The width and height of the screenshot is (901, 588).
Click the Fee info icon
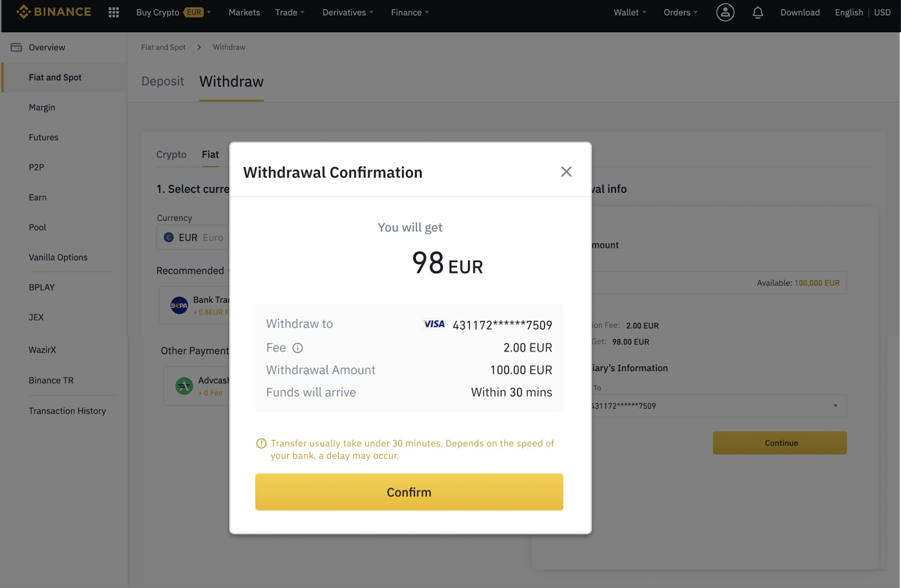click(298, 348)
